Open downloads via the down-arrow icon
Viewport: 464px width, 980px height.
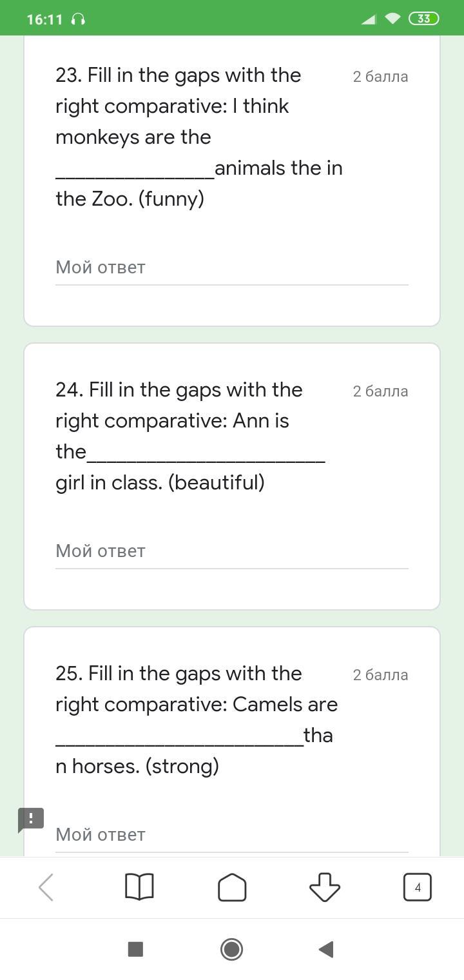pyautogui.click(x=325, y=888)
